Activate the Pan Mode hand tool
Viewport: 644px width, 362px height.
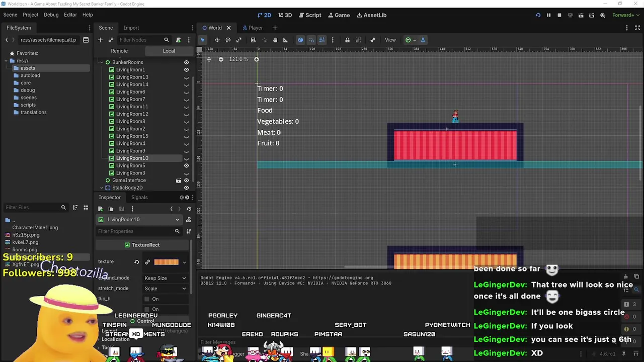[275, 40]
